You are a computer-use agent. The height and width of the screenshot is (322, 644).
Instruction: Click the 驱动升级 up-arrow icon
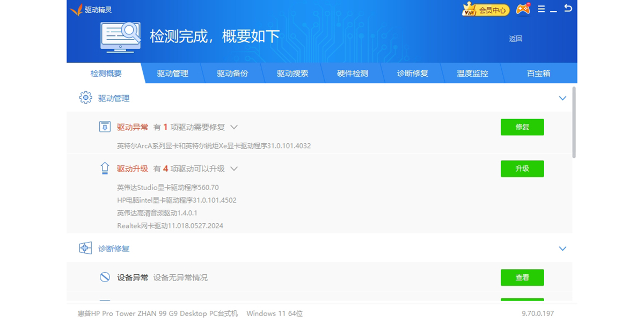(105, 169)
